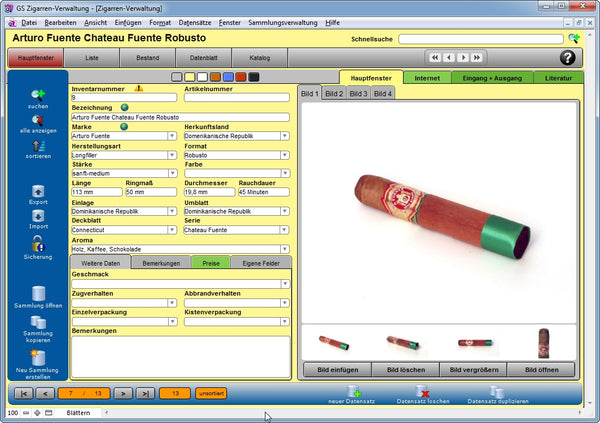This screenshot has height=423, width=600.
Task: Click the globe icon next to Bezeichnung
Action: pyautogui.click(x=124, y=107)
